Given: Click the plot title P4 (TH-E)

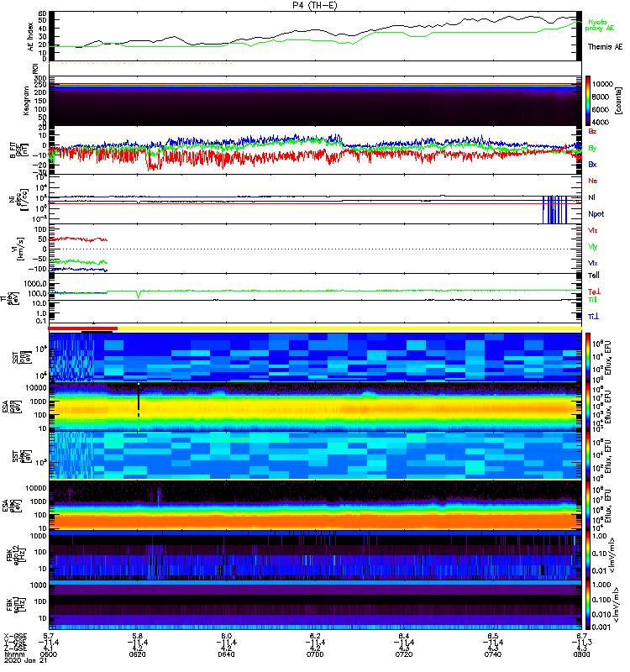Looking at the screenshot, I should [315, 5].
